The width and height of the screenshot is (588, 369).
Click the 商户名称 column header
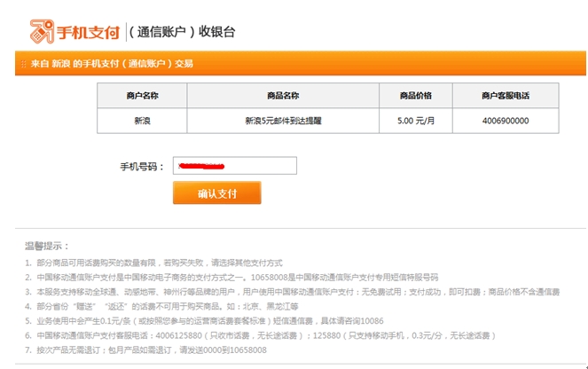point(142,96)
